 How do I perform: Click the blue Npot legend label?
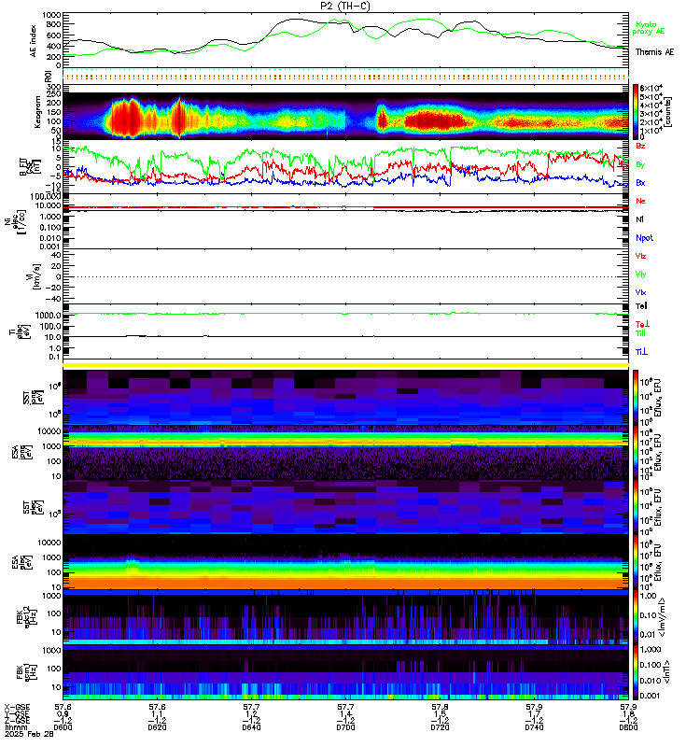click(644, 238)
